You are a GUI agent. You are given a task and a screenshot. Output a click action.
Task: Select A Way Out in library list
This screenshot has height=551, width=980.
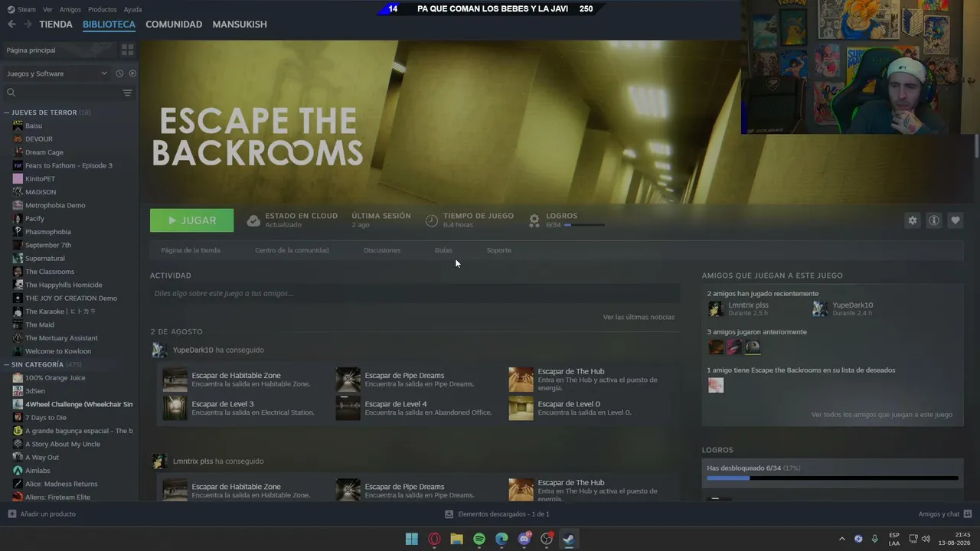42,458
